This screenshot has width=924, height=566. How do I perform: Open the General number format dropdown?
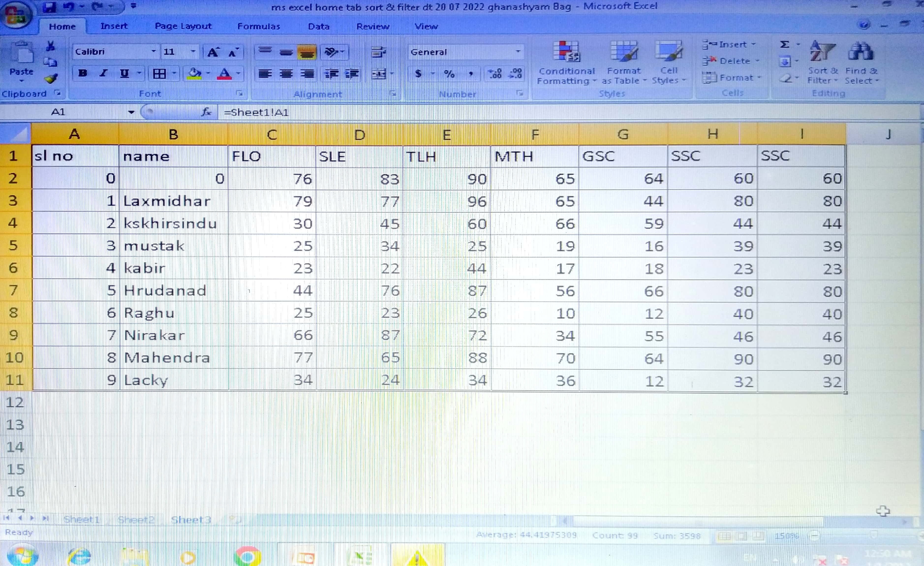tap(518, 52)
